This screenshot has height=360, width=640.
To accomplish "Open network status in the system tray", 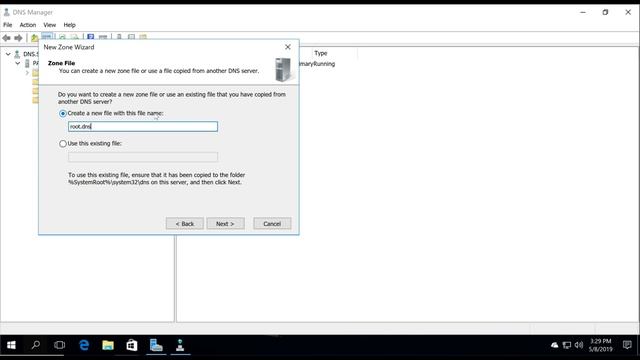I will (567, 345).
